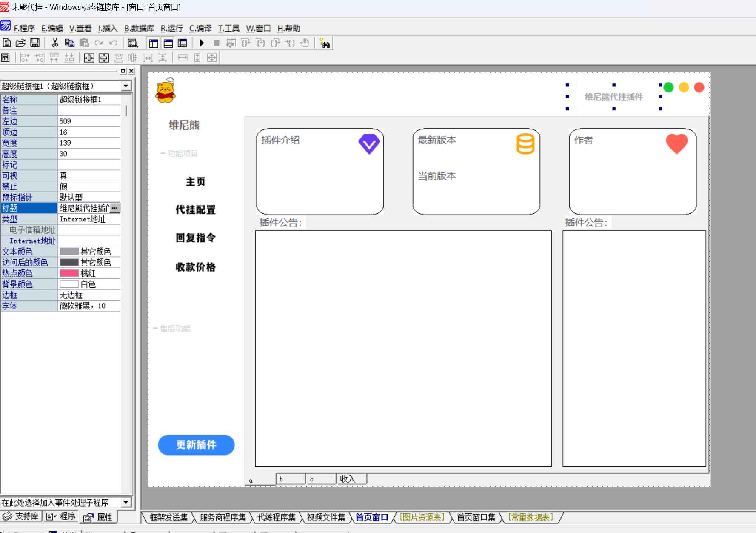
Task: Click the stop execution icon
Action: click(217, 43)
